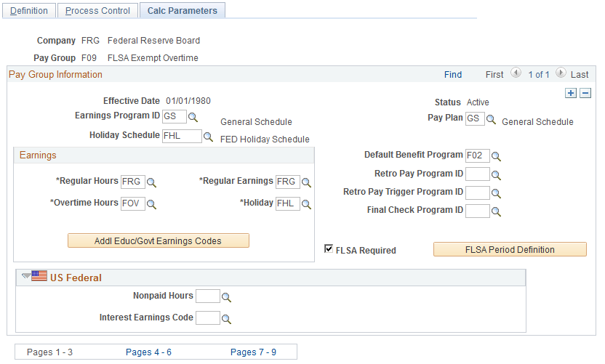Screen dimensions: 605x364
Task: Click the First navigation label
Action: pyautogui.click(x=494, y=74)
